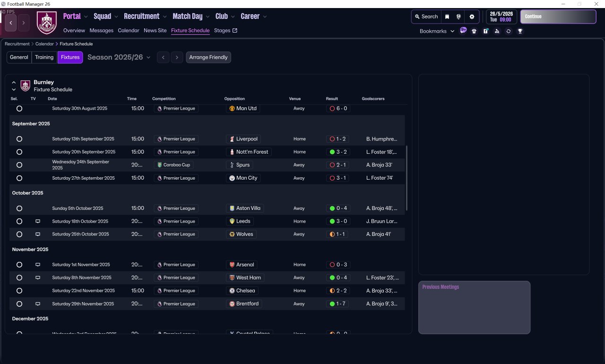Click the shirt icon in the bookmarks bar

point(474,31)
